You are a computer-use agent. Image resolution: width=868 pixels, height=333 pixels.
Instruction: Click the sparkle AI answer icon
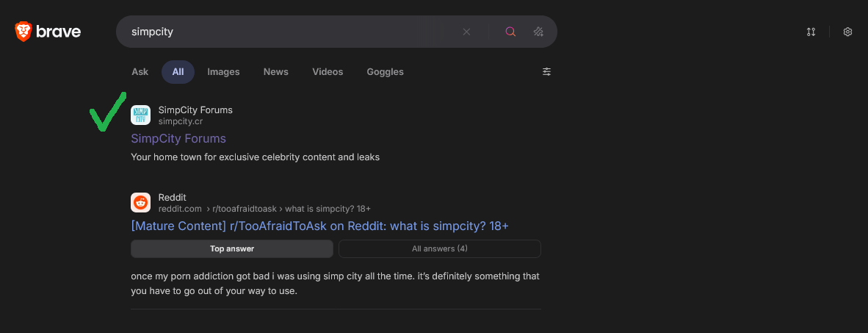click(x=538, y=32)
